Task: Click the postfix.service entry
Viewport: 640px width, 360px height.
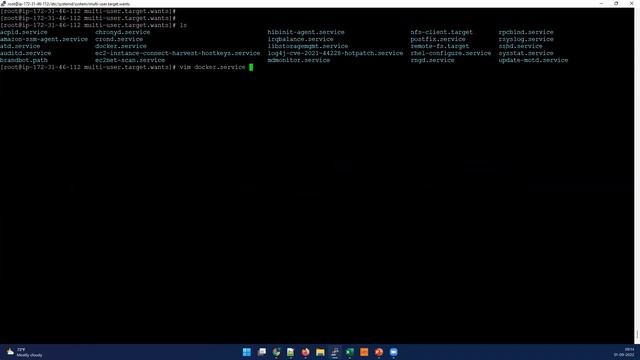Action: pyautogui.click(x=438, y=39)
